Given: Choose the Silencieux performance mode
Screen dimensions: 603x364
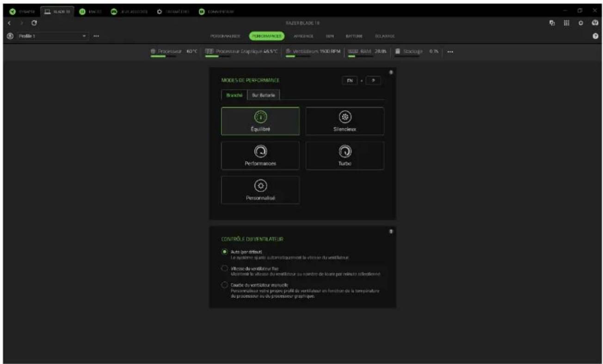Looking at the screenshot, I should point(345,121).
